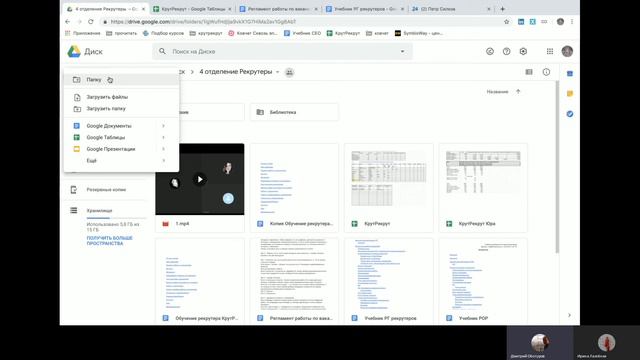The image size is (640, 360).
Task: Open the Help question mark icon
Action: coord(507,51)
